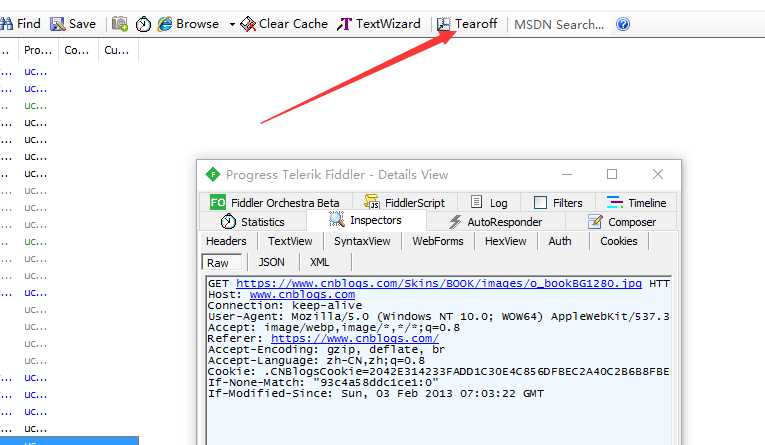Viewport: 765px width, 445px height.
Task: Click the Cookie .CNBlogsCookie header line
Action: [x=439, y=372]
